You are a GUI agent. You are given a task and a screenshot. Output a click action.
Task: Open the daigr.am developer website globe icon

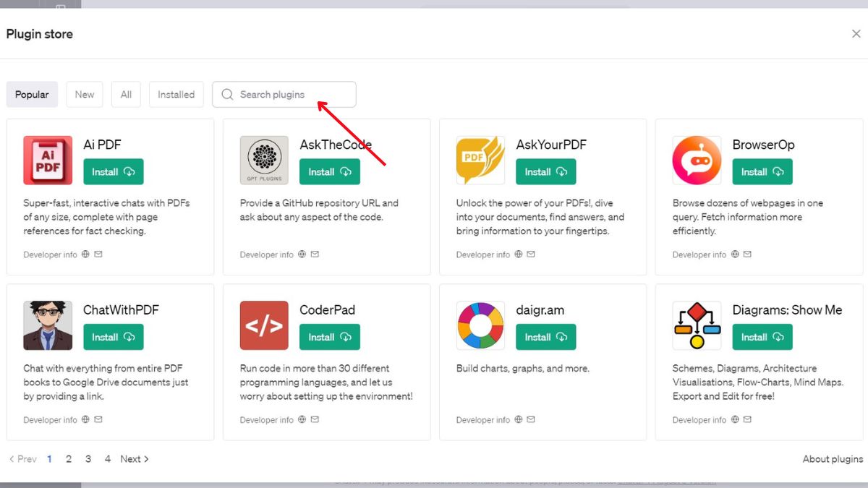pos(518,419)
